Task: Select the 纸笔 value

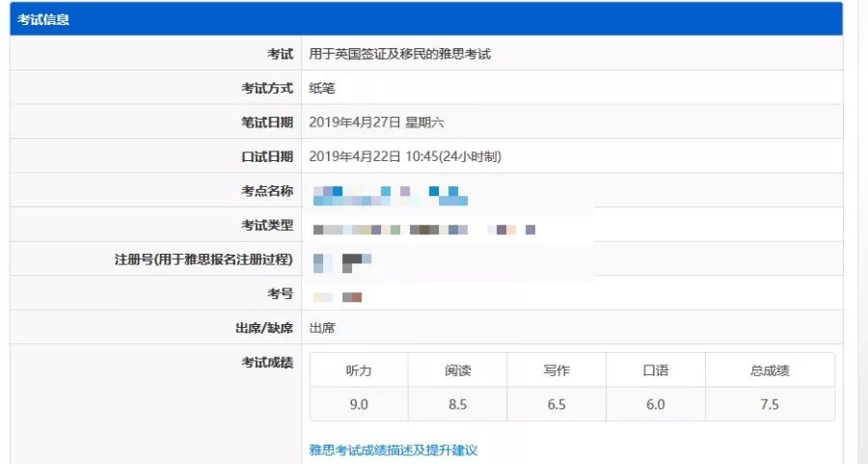Action: pyautogui.click(x=321, y=88)
